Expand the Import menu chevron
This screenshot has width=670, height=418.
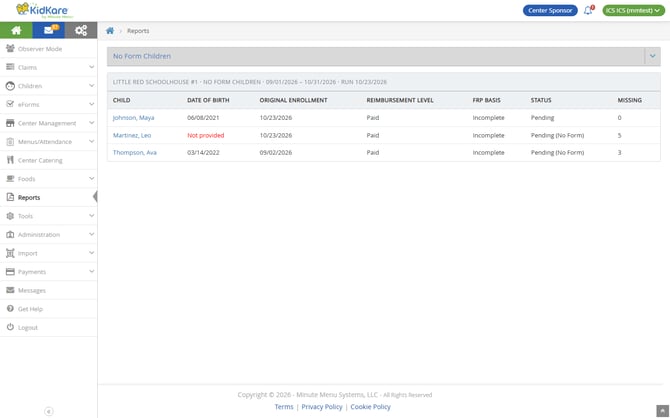coord(91,253)
